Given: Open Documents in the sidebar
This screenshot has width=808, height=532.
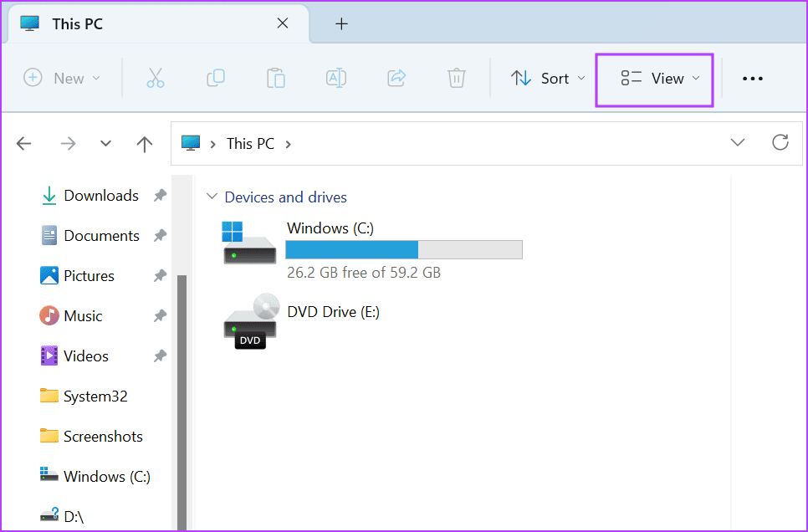Looking at the screenshot, I should point(101,236).
